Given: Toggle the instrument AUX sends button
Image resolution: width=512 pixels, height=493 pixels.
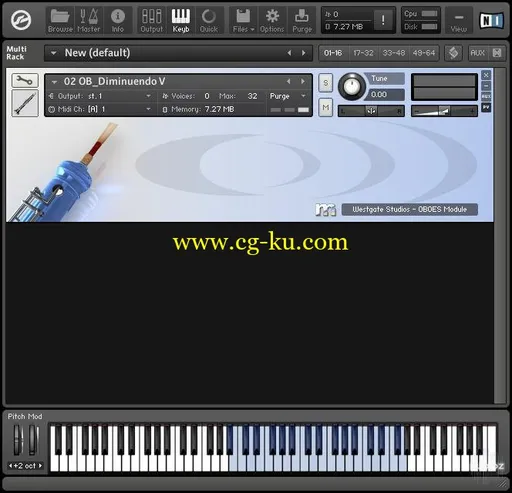Looking at the screenshot, I should [x=486, y=97].
